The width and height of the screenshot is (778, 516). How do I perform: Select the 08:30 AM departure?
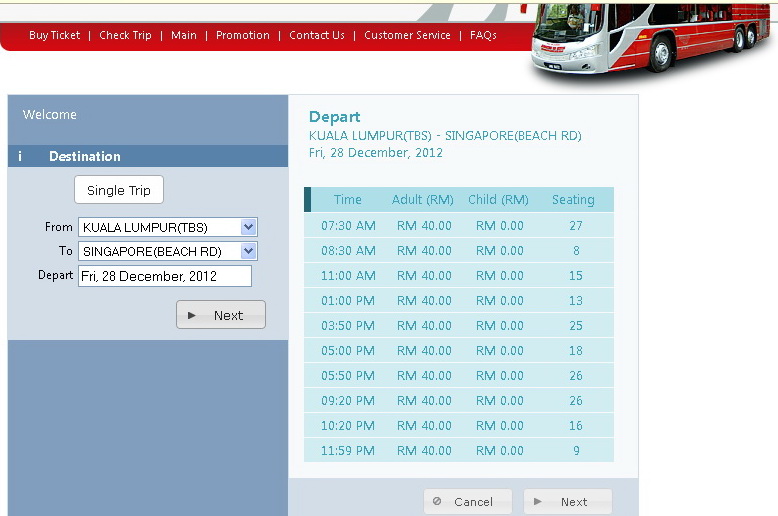pos(459,251)
